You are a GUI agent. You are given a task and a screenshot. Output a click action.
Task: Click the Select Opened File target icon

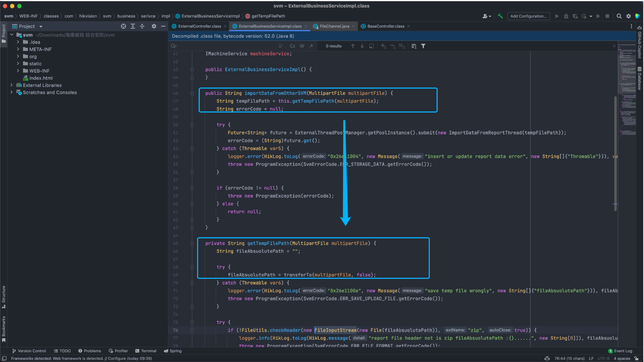[123, 26]
